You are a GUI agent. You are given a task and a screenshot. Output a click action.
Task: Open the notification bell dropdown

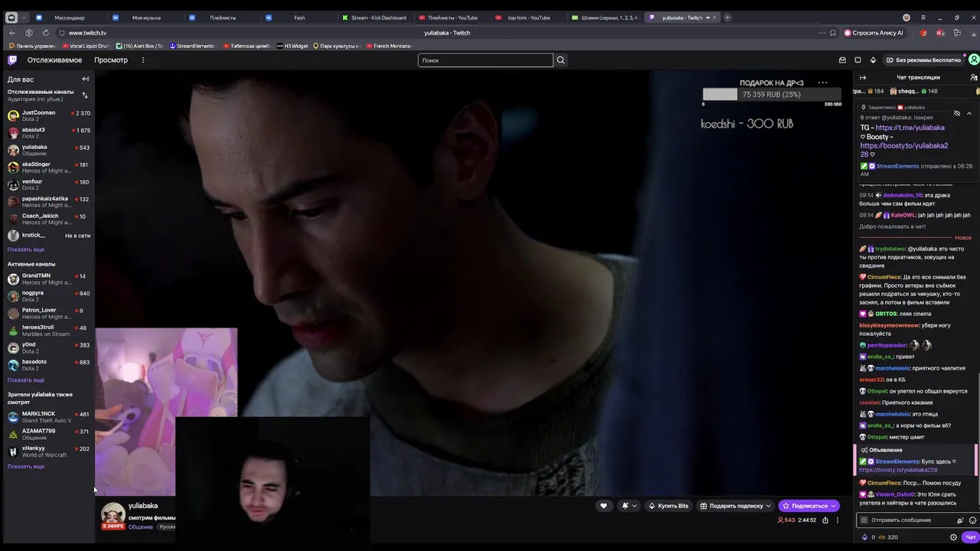(629, 506)
